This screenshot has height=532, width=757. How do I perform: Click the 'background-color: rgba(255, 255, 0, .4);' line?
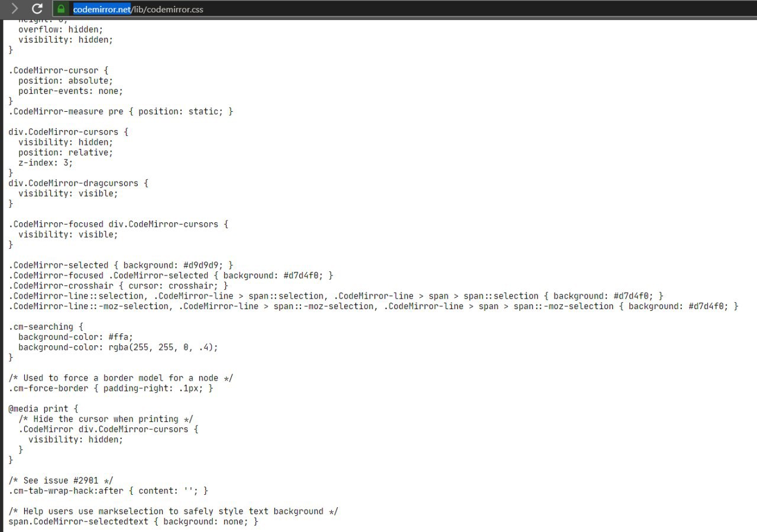pyautogui.click(x=118, y=347)
